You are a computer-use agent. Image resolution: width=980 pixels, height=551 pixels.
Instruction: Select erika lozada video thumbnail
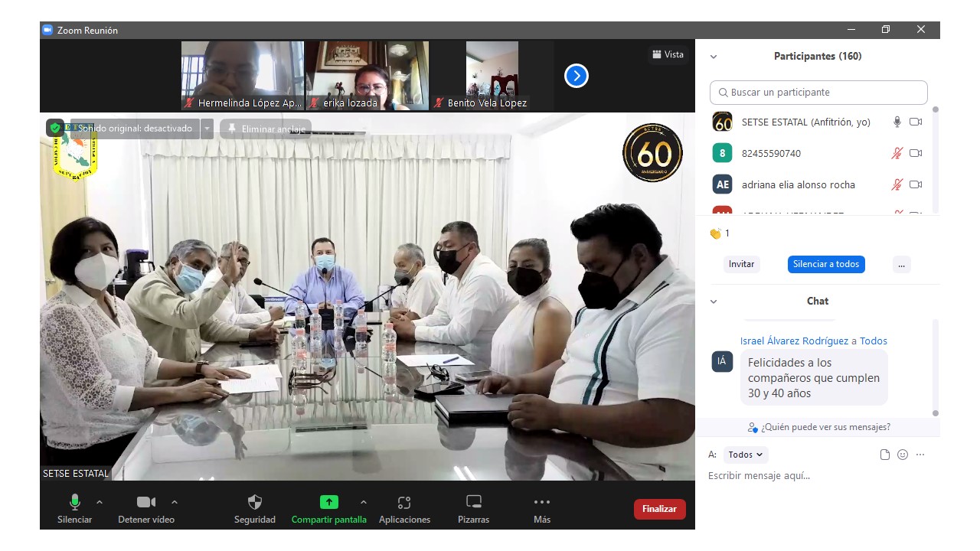click(367, 76)
